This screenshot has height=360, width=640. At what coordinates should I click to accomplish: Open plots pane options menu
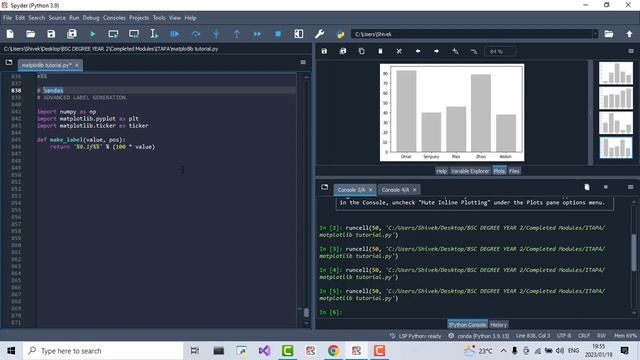point(631,51)
